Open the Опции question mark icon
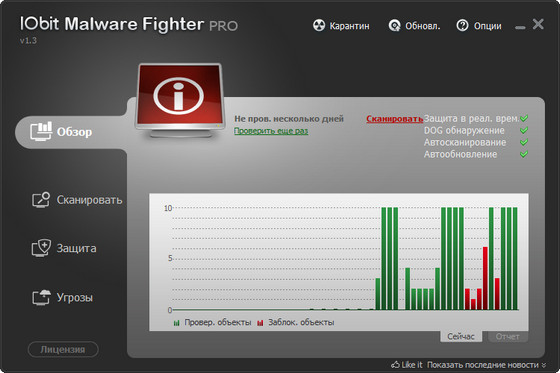The image size is (560, 373). click(462, 25)
